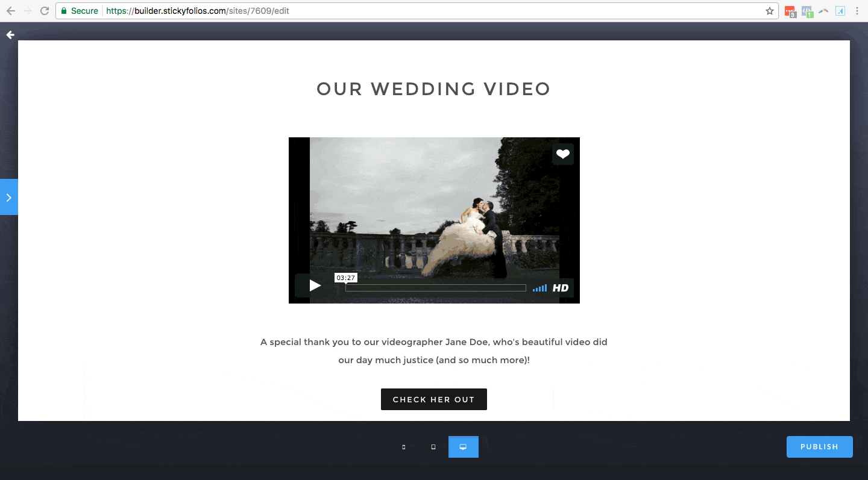Go back with the white arrow in the builder
The height and width of the screenshot is (480, 868).
pos(10,35)
